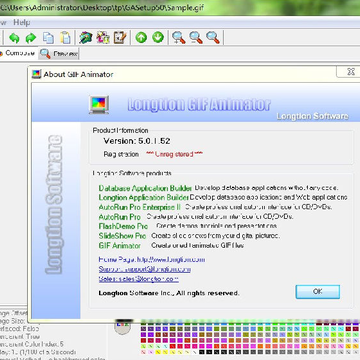Click AutoRun Pro Enterprise II product name

click(140, 207)
